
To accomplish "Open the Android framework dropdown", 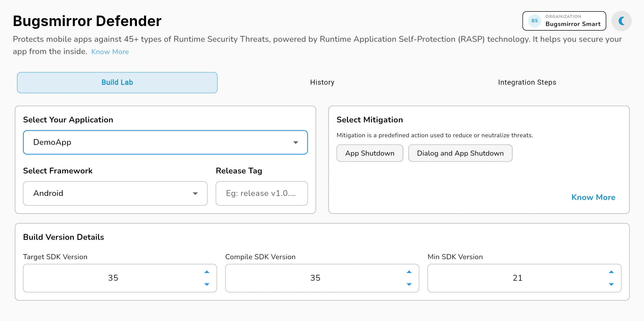I will [x=115, y=193].
